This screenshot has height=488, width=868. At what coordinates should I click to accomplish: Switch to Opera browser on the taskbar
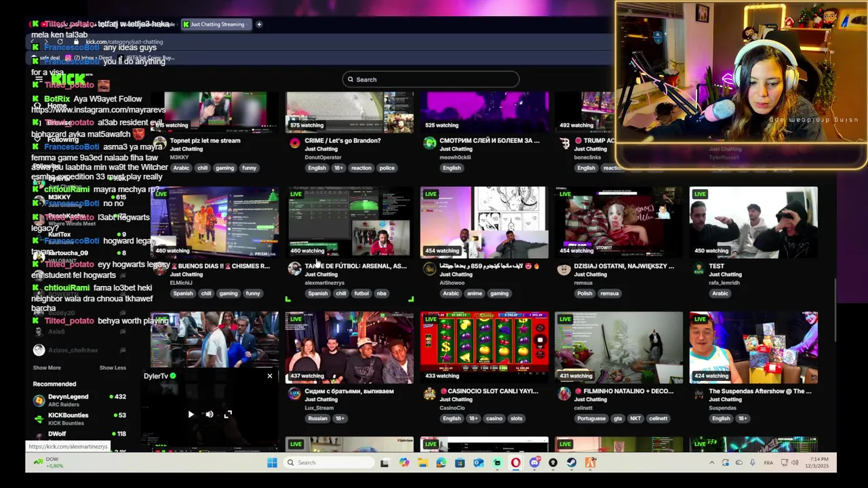(x=516, y=462)
